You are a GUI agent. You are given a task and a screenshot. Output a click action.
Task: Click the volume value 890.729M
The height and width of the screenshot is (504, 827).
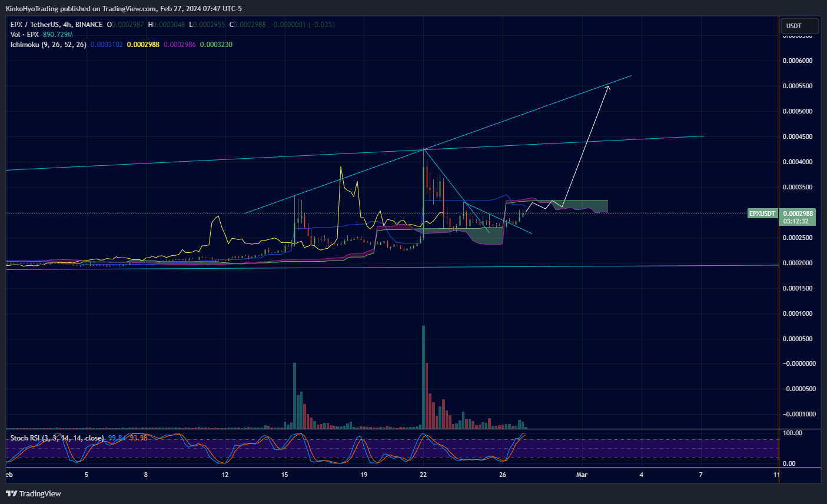[x=58, y=35]
